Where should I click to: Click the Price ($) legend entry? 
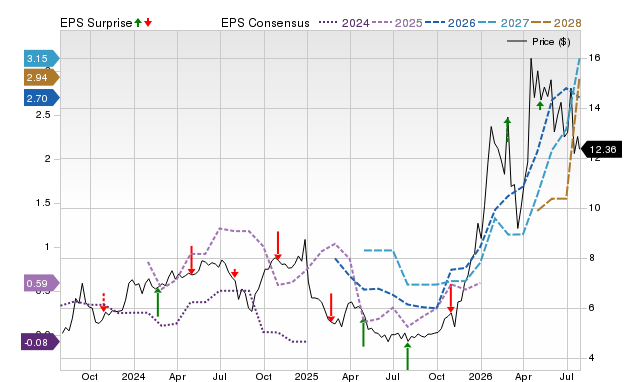point(539,42)
